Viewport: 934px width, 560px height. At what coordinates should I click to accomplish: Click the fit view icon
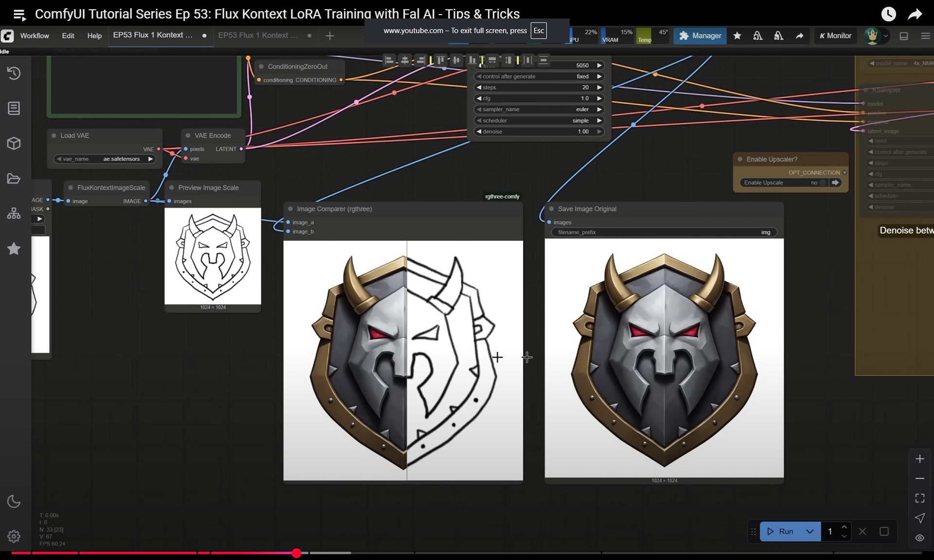click(919, 498)
